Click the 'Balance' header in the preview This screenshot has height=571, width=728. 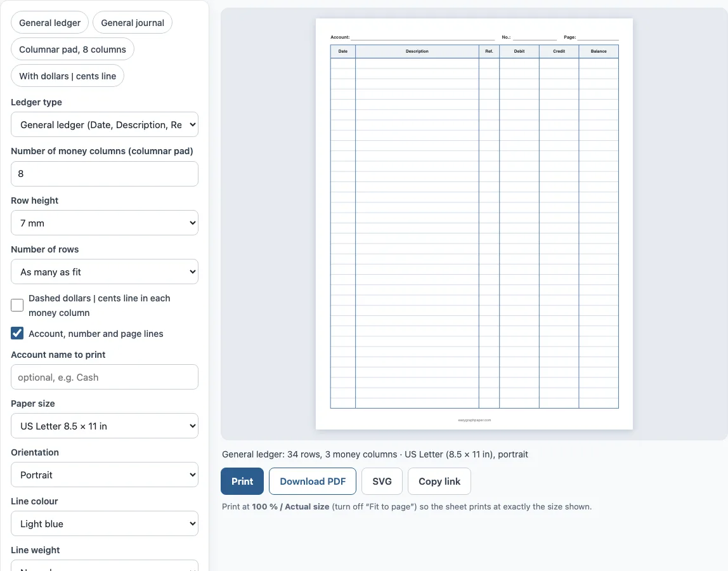(x=599, y=51)
